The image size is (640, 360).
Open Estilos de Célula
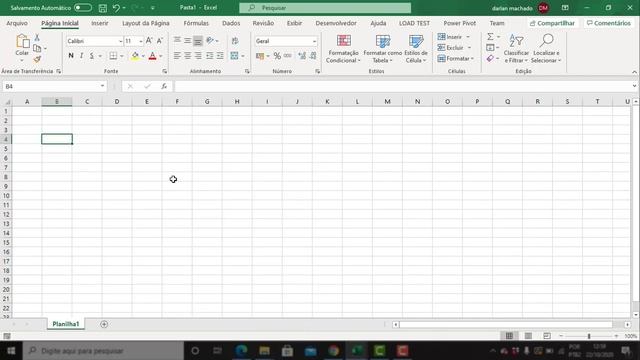click(416, 49)
